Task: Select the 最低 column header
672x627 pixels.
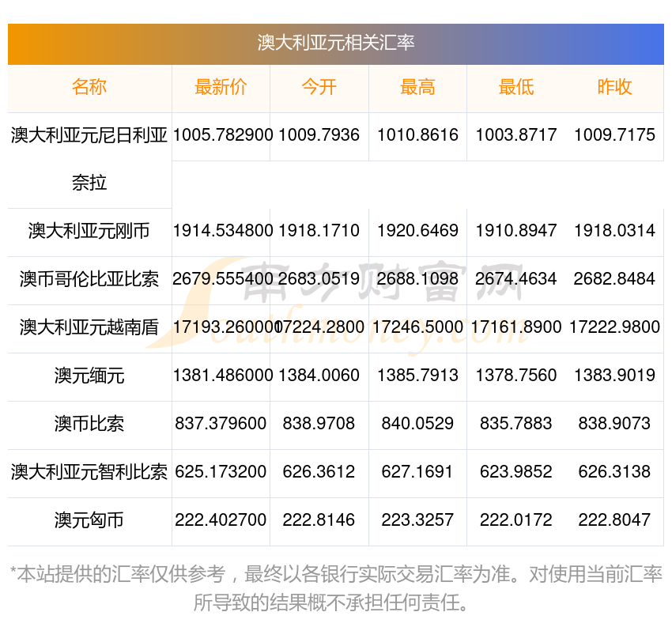Action: tap(516, 87)
